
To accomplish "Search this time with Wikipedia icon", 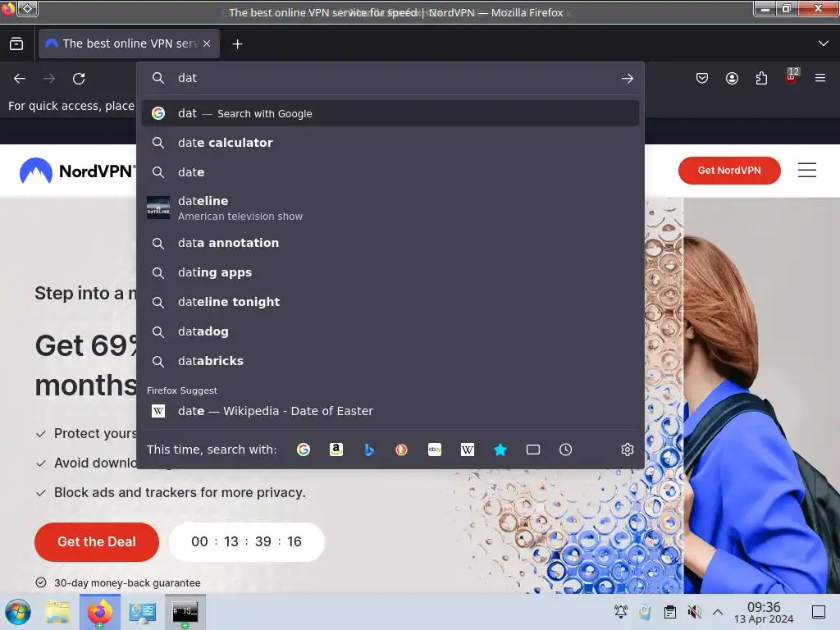I will tap(467, 450).
